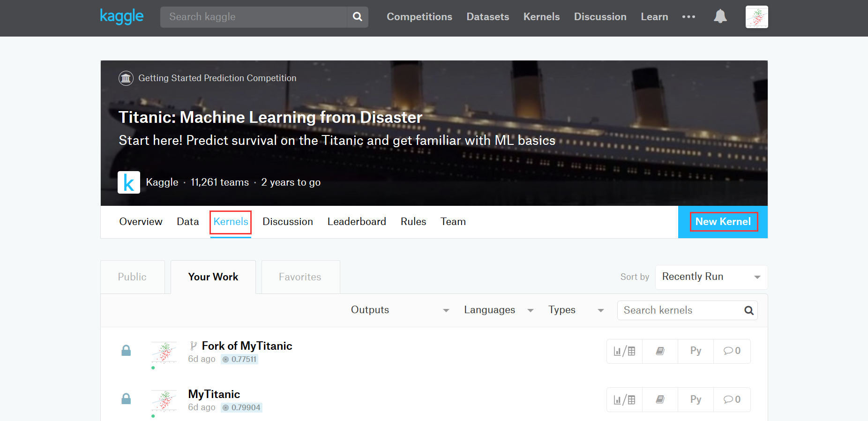Screen dimensions: 868x421
Task: Click score badge 0.77511
Action: (239, 360)
